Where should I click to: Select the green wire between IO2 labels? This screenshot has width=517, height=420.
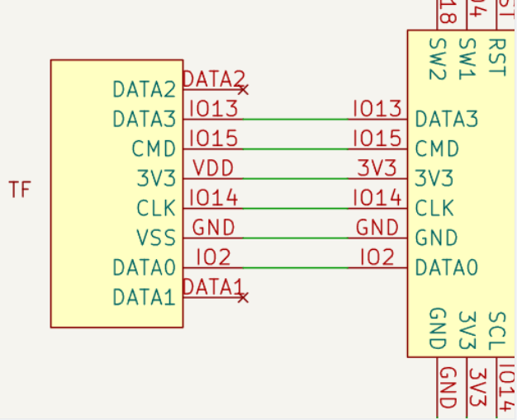click(x=295, y=268)
